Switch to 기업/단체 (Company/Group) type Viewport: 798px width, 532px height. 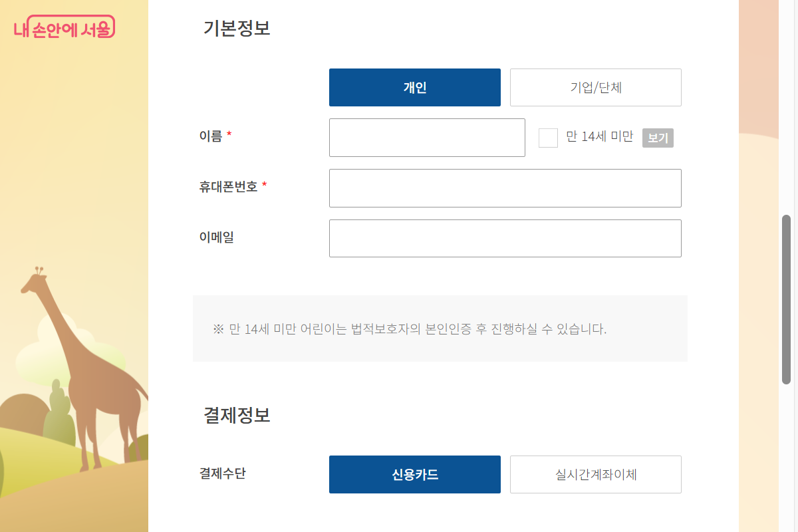(x=595, y=87)
